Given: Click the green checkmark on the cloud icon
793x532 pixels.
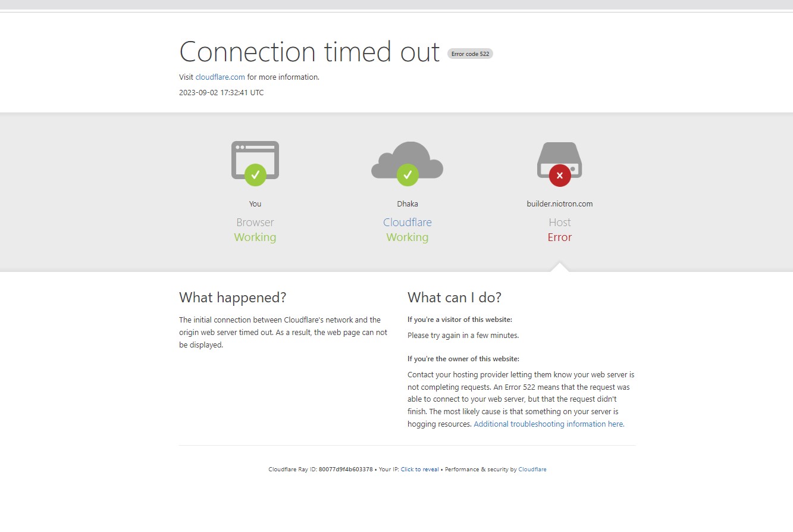Looking at the screenshot, I should (x=408, y=175).
